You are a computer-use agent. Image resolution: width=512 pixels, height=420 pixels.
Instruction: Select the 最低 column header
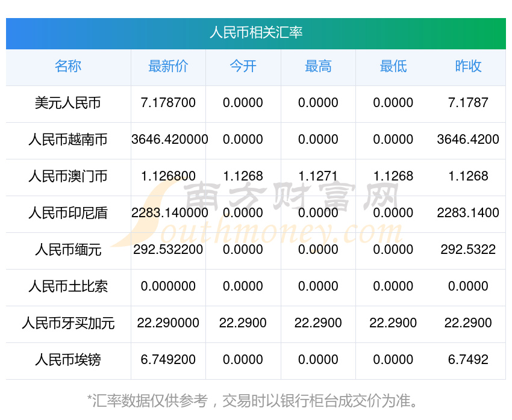393,66
